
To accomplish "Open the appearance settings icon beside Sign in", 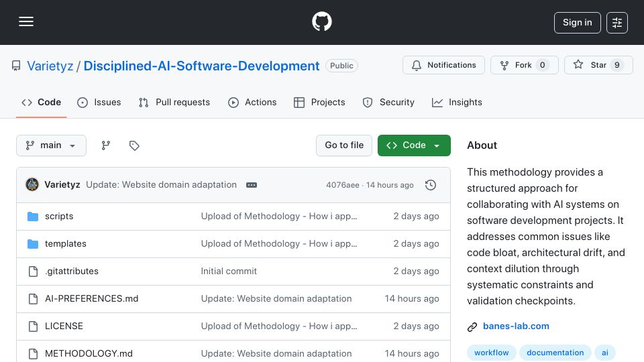I will 617,23.
